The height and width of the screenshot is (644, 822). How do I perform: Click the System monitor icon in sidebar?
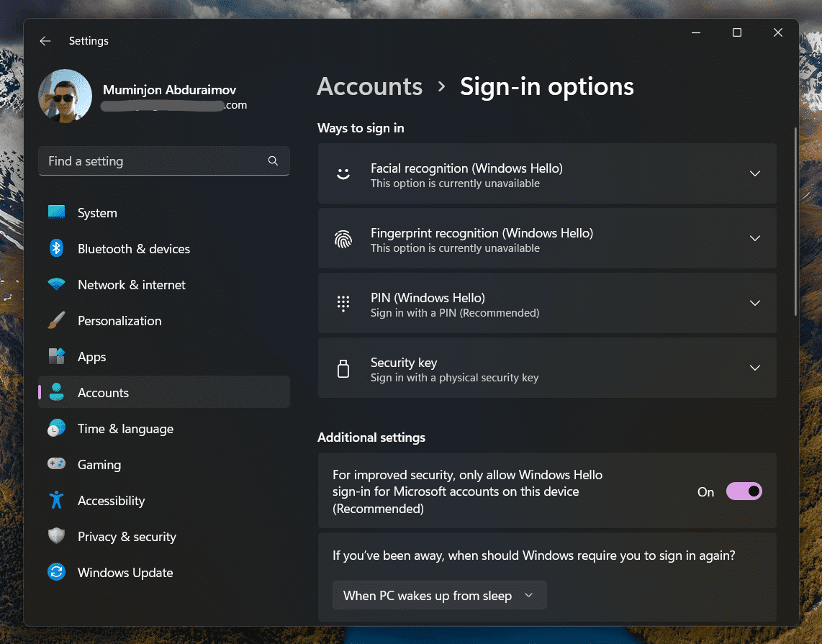pyautogui.click(x=56, y=212)
